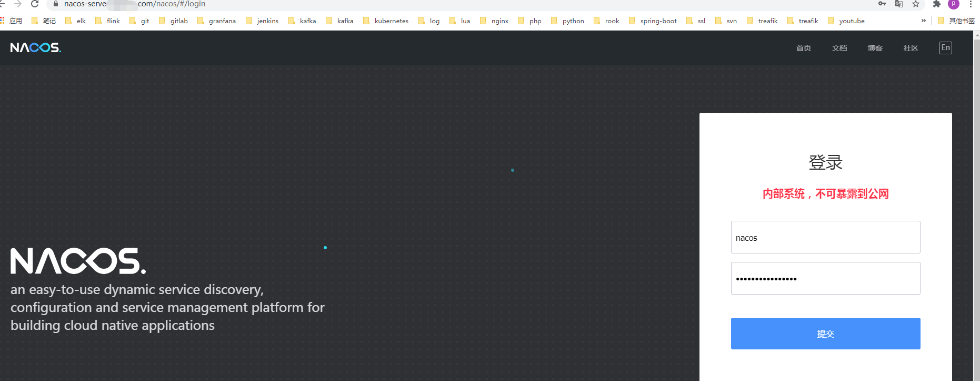Image resolution: width=980 pixels, height=381 pixels.
Task: Open the purple profile avatar
Action: pos(954,4)
